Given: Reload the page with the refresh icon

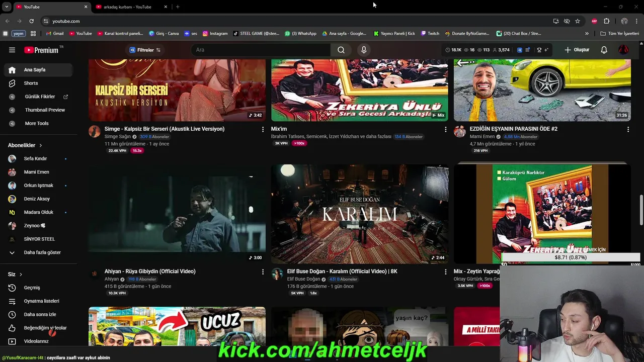Looking at the screenshot, I should 31,21.
